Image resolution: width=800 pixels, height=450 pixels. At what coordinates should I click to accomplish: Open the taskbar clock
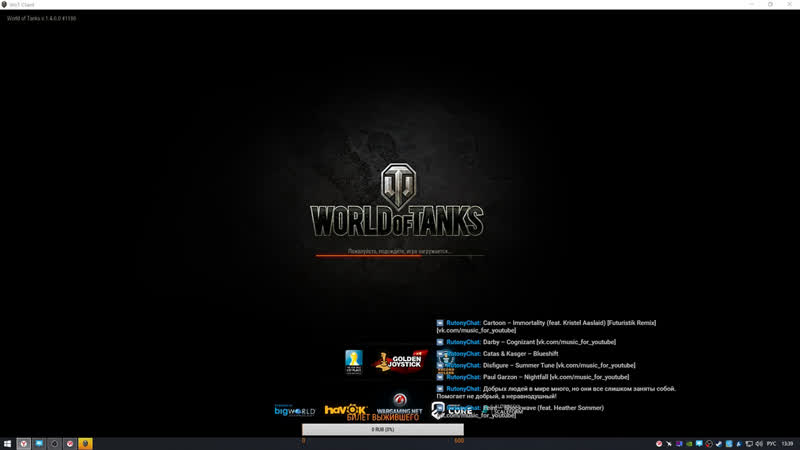(x=787, y=444)
